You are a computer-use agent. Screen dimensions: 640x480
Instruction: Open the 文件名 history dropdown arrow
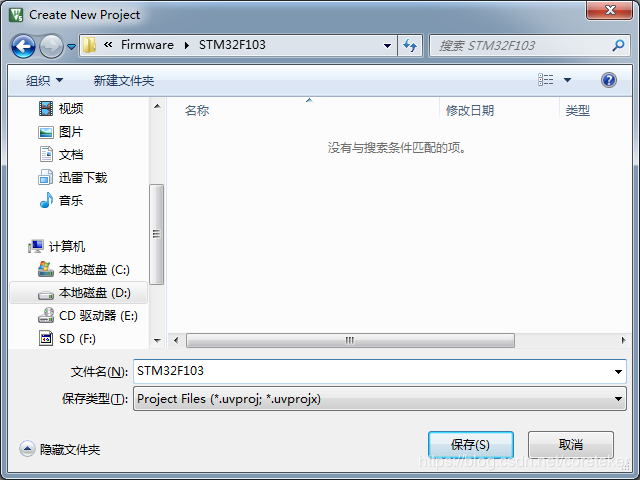coord(618,371)
